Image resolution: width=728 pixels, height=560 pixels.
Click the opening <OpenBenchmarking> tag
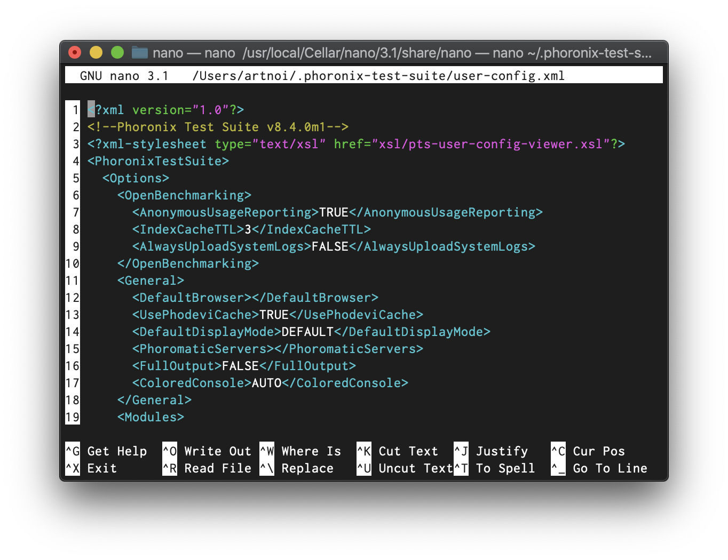(185, 195)
